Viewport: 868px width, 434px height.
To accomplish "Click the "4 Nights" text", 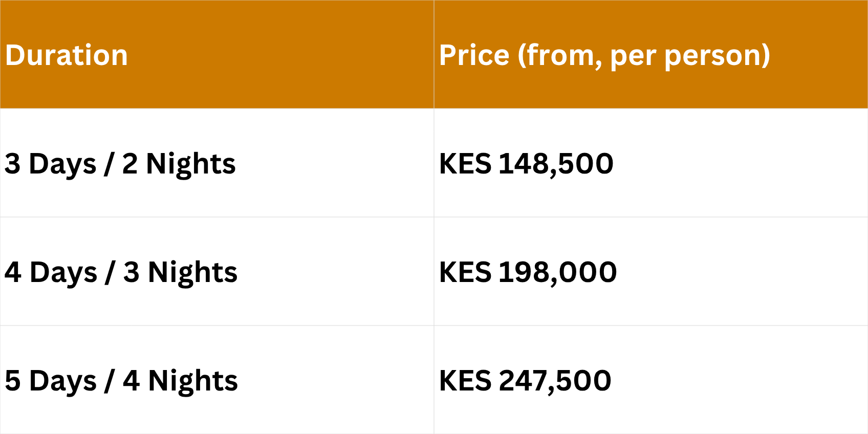I will (x=180, y=381).
